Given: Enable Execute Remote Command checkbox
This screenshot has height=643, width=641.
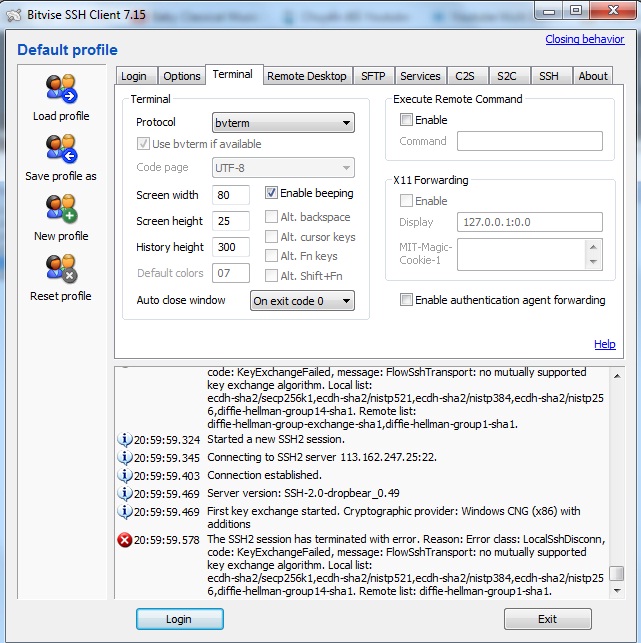Looking at the screenshot, I should [x=406, y=120].
